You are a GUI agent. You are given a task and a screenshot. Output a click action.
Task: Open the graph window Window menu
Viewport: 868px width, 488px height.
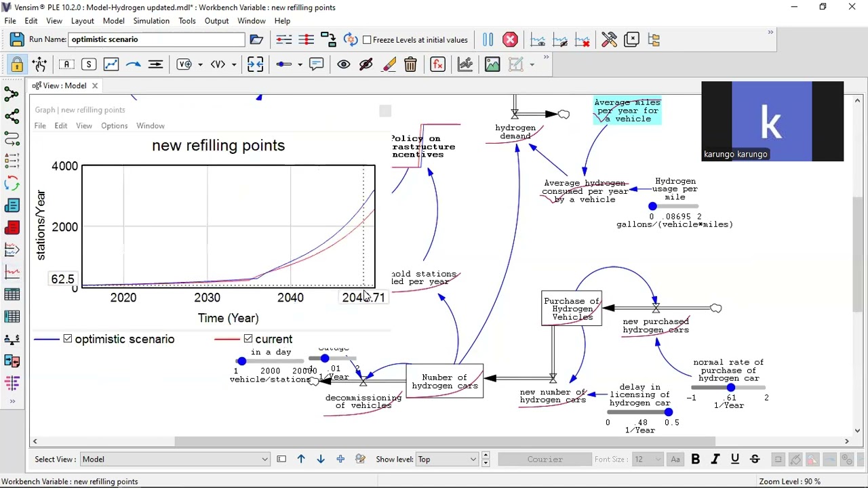click(150, 125)
